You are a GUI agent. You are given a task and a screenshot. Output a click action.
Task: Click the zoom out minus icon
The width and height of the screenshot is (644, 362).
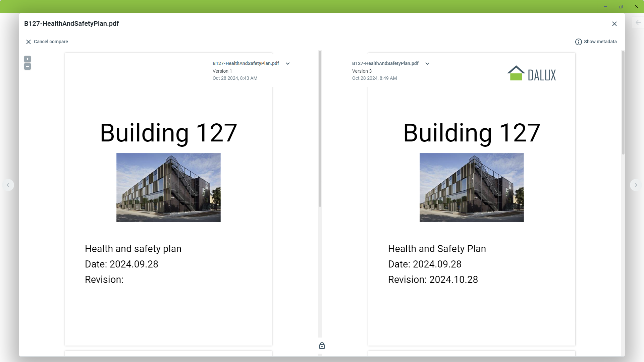click(28, 66)
